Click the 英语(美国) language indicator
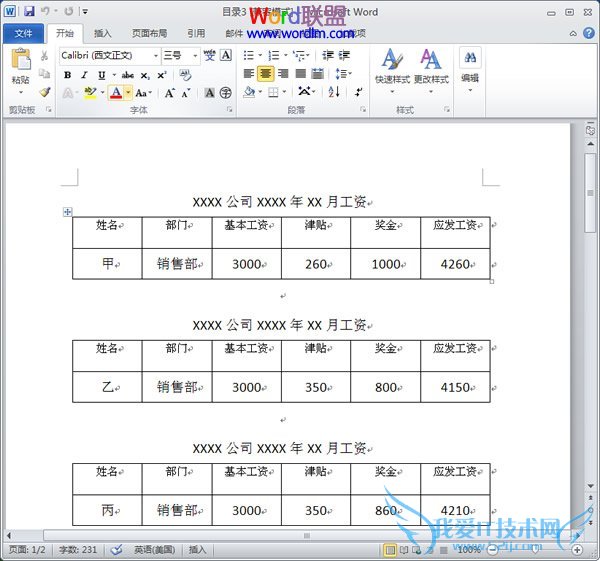Image resolution: width=600 pixels, height=561 pixels. (x=155, y=550)
